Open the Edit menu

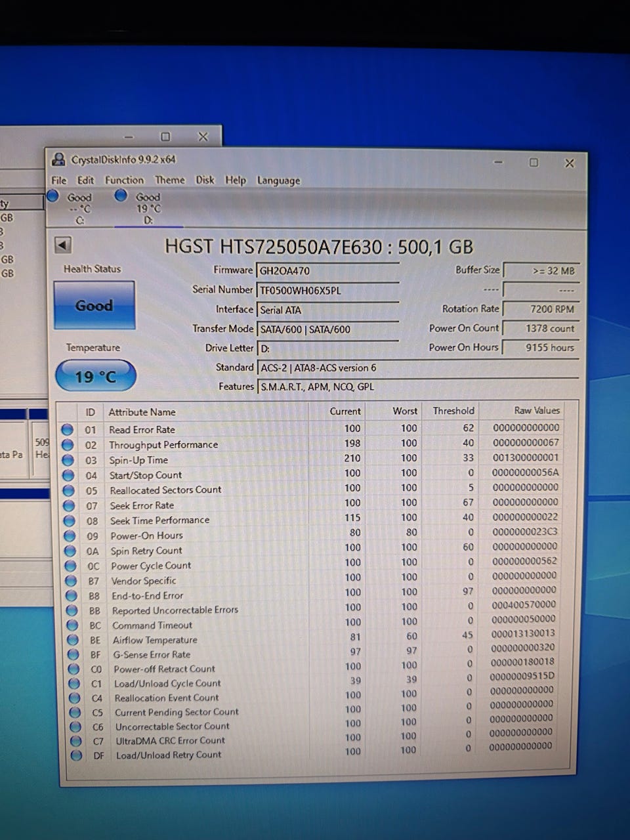point(85,180)
